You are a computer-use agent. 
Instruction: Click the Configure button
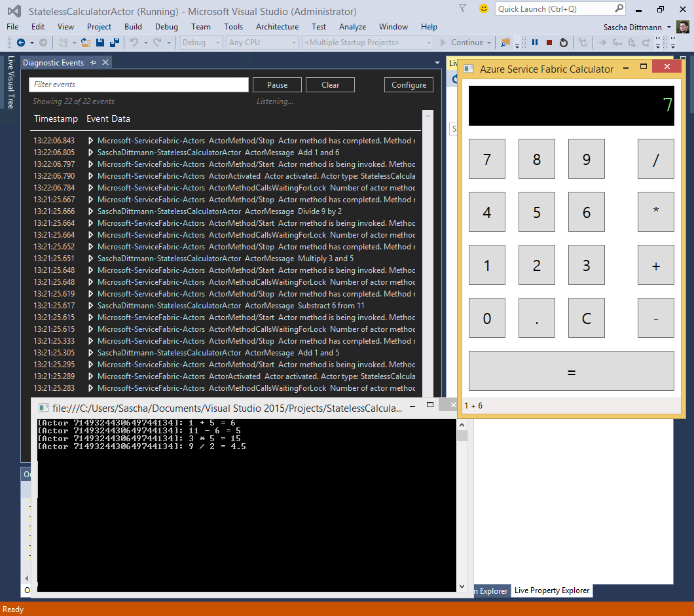(409, 85)
